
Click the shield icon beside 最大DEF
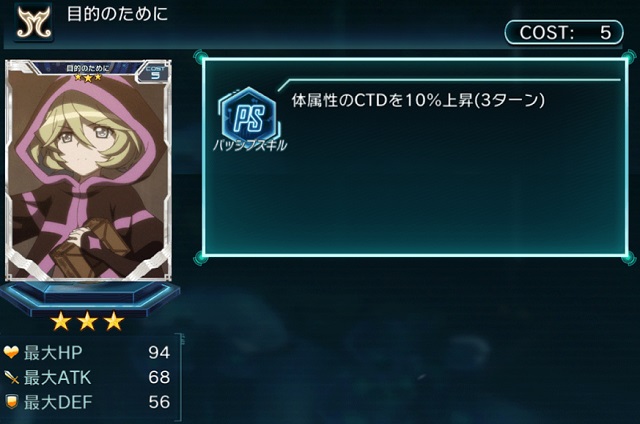[12, 402]
